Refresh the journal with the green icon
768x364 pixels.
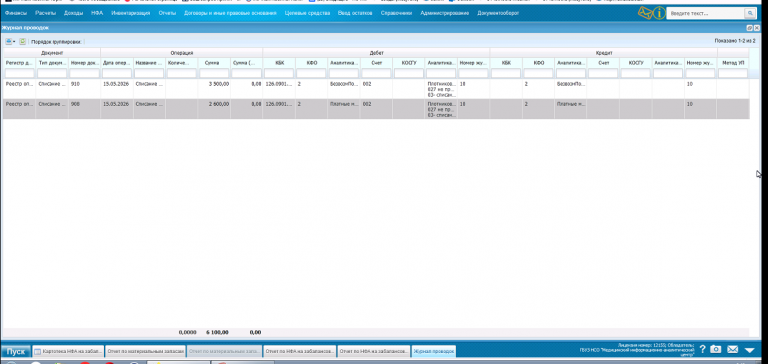pyautogui.click(x=23, y=42)
